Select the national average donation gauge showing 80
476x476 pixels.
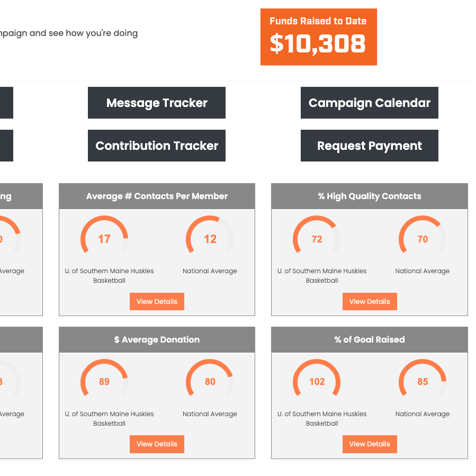click(x=210, y=382)
